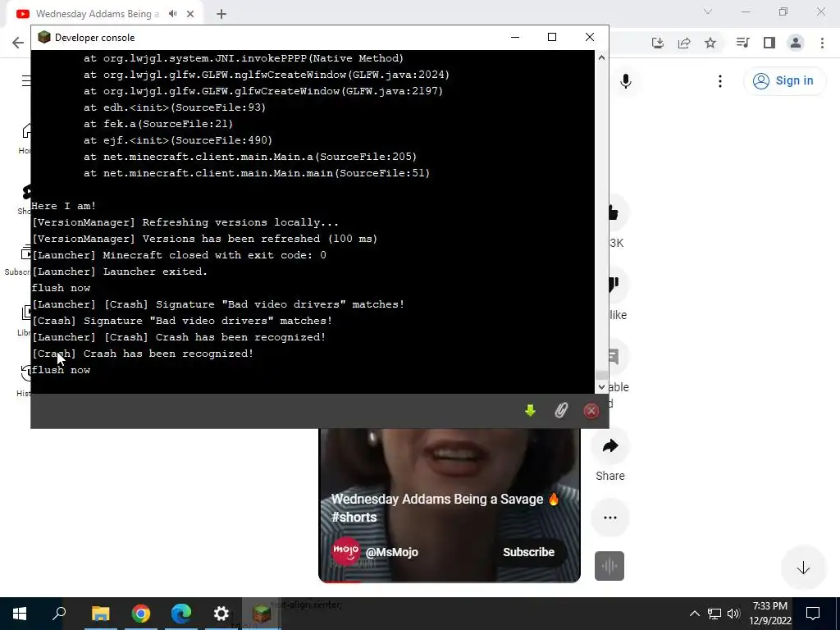Click the network icon in system tray
The height and width of the screenshot is (630, 840).
click(714, 614)
